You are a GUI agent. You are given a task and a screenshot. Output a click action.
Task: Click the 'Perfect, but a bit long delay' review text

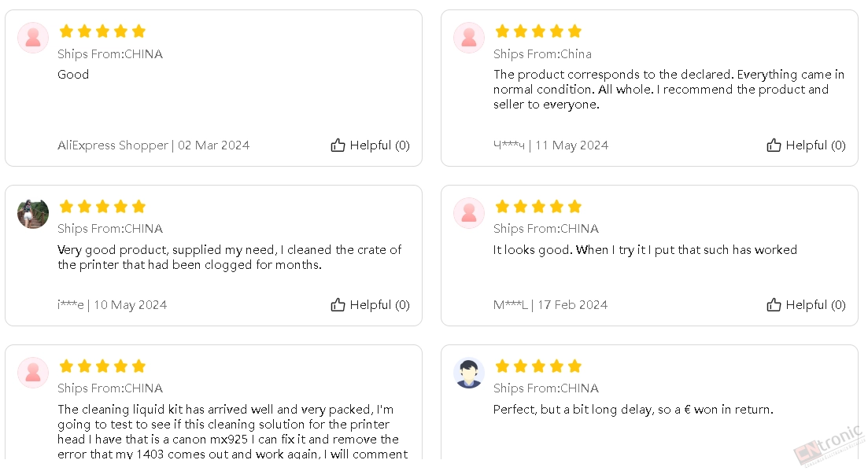pos(633,410)
